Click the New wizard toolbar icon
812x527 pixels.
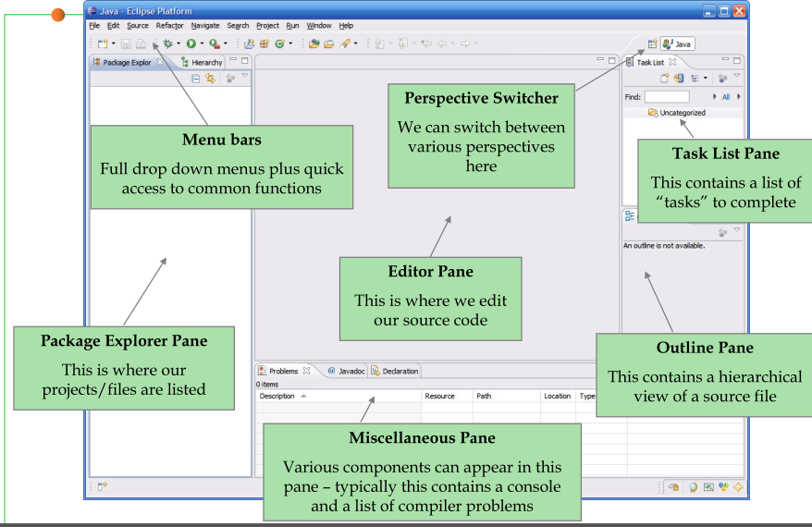click(103, 44)
